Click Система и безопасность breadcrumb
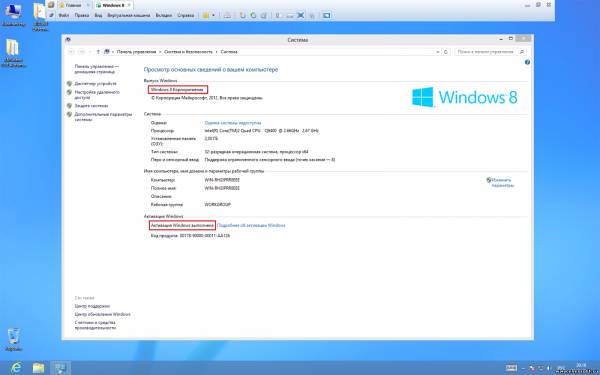Screen dimensions: 600x375 click(188, 52)
